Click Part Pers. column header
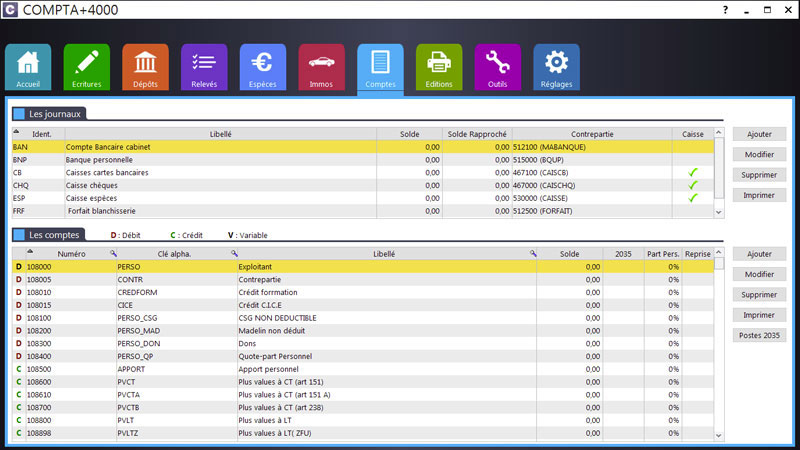Image resolution: width=800 pixels, height=450 pixels. coord(663,254)
